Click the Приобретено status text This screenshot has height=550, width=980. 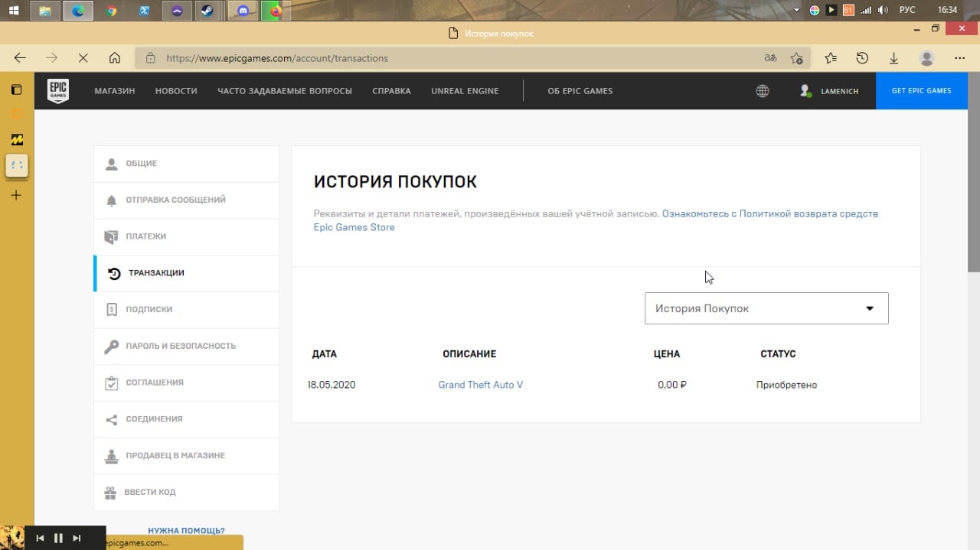pyautogui.click(x=786, y=385)
